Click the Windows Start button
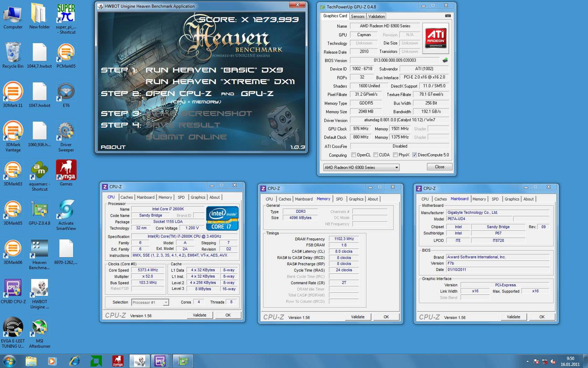This screenshot has width=588, height=368. click(9, 361)
